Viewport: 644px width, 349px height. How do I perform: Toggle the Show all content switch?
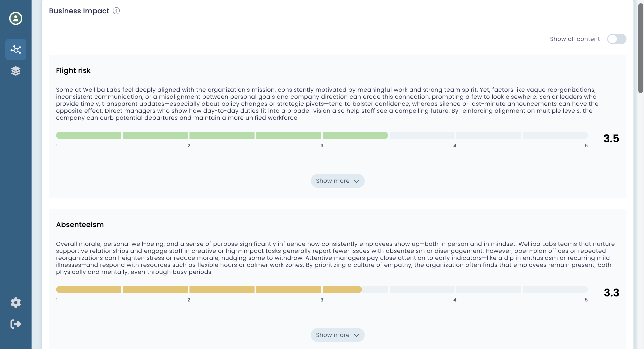[616, 39]
